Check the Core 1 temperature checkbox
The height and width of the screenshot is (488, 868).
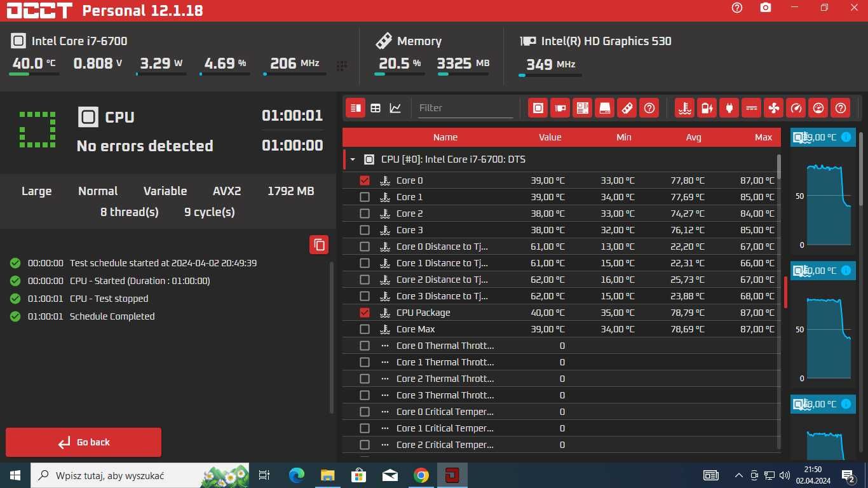[x=364, y=197]
